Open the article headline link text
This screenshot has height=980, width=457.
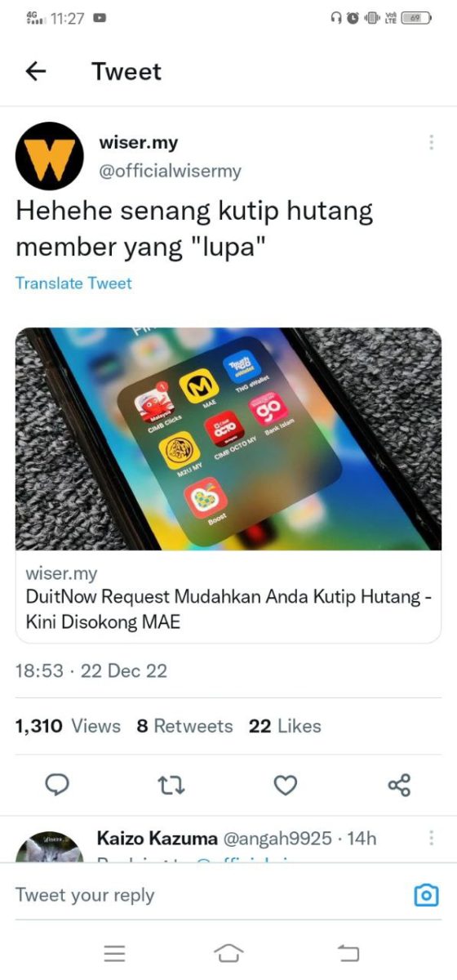pos(228,609)
